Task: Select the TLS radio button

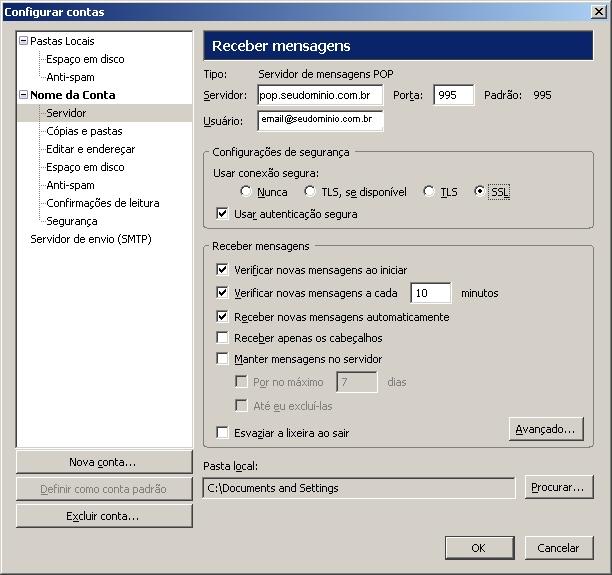Action: pyautogui.click(x=429, y=191)
